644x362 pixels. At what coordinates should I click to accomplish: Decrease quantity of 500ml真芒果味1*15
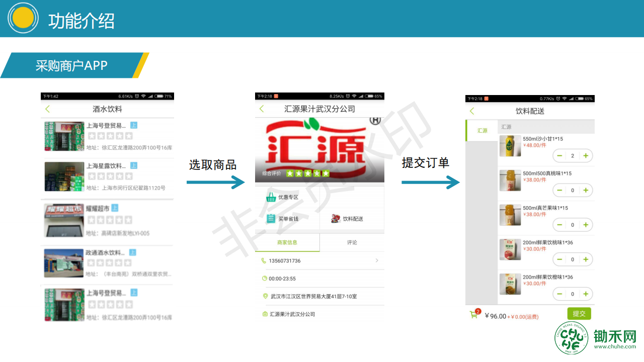(560, 225)
